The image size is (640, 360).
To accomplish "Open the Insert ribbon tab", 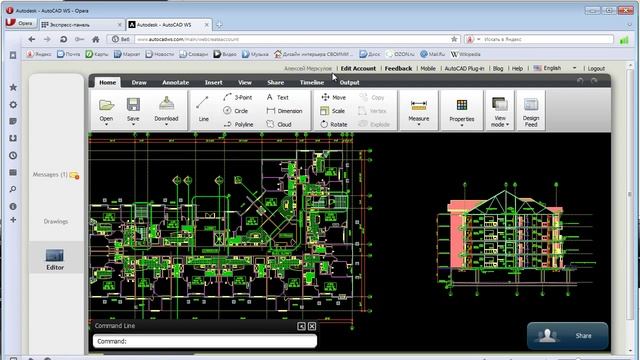I will pos(213,82).
